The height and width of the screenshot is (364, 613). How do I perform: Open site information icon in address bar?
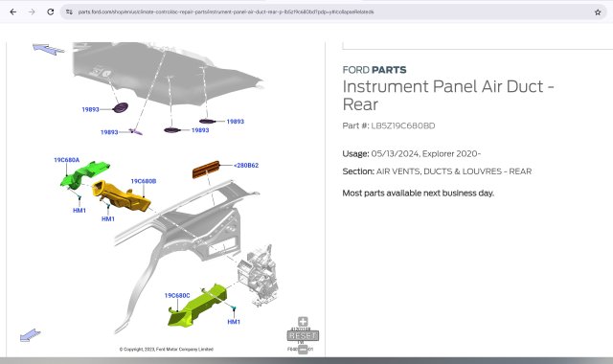[x=69, y=11]
